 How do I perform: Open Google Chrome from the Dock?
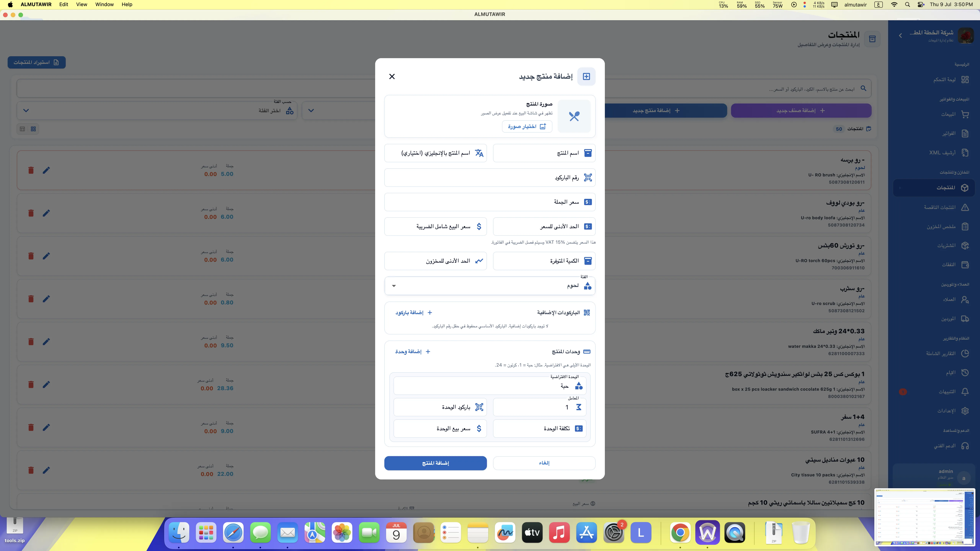680,533
